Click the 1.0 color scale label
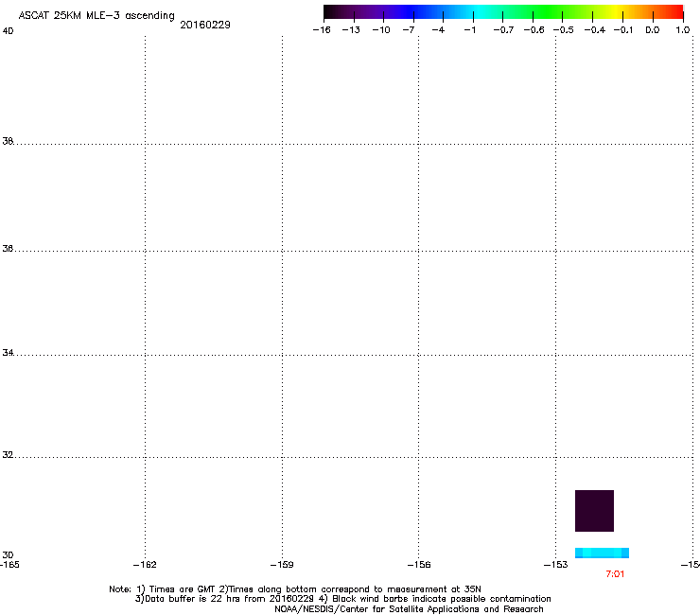Screen dimensions: 700x615 [x=683, y=30]
